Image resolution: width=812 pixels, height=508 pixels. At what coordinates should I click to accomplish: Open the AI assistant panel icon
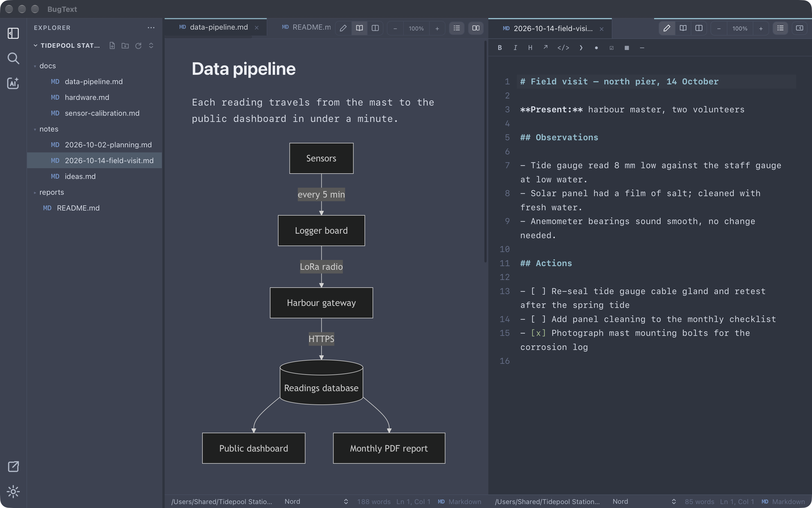pyautogui.click(x=13, y=83)
